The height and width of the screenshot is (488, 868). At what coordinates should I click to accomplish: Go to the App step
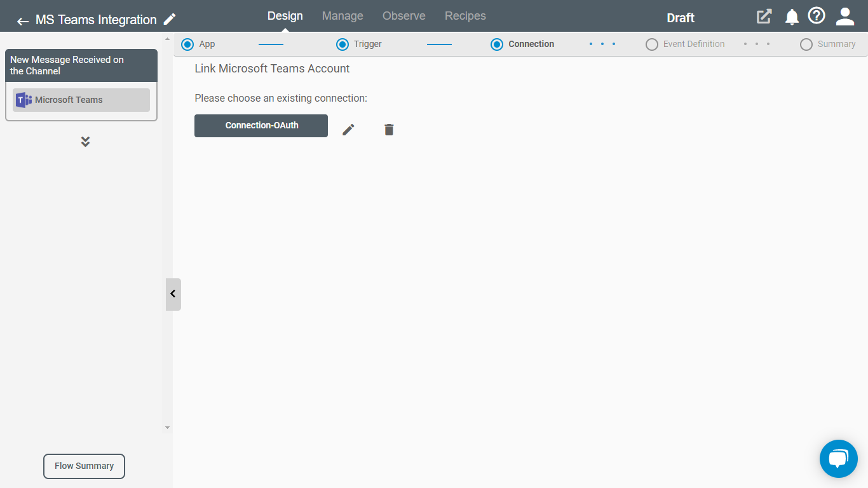pos(198,44)
